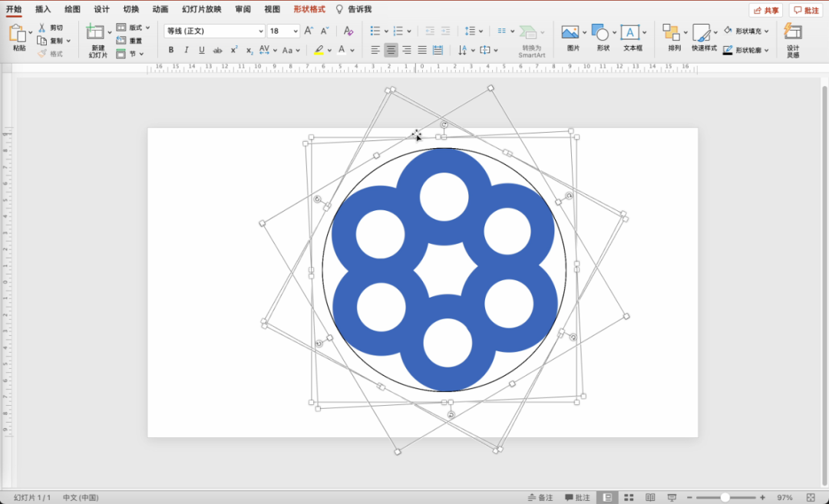Open the Paste options dropdown arrow

click(30, 32)
